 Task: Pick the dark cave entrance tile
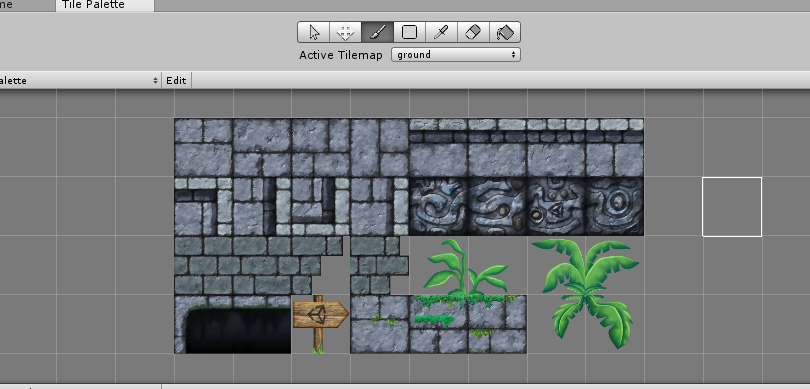[x=233, y=324]
